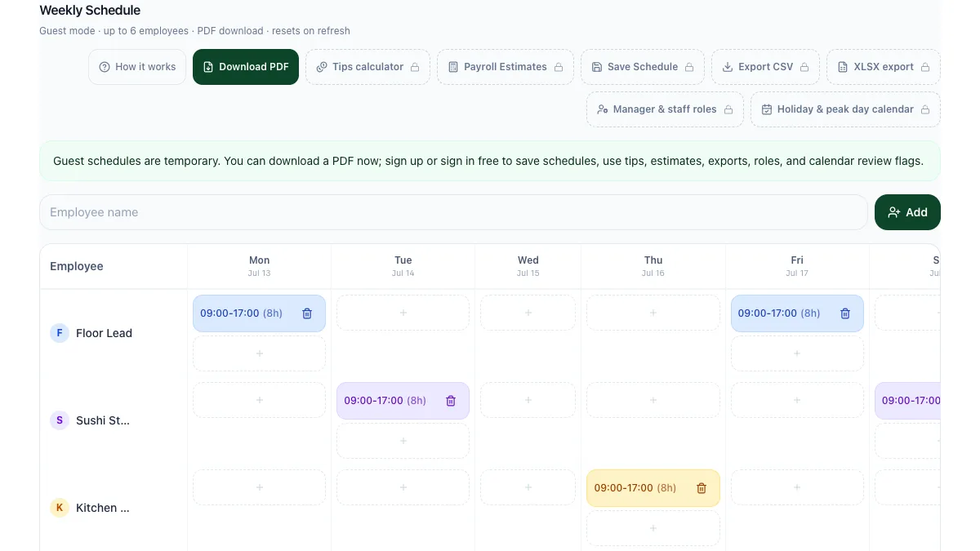Delete Floor Lead's Friday shift via trash icon
Image resolution: width=980 pixels, height=551 pixels.
(845, 313)
